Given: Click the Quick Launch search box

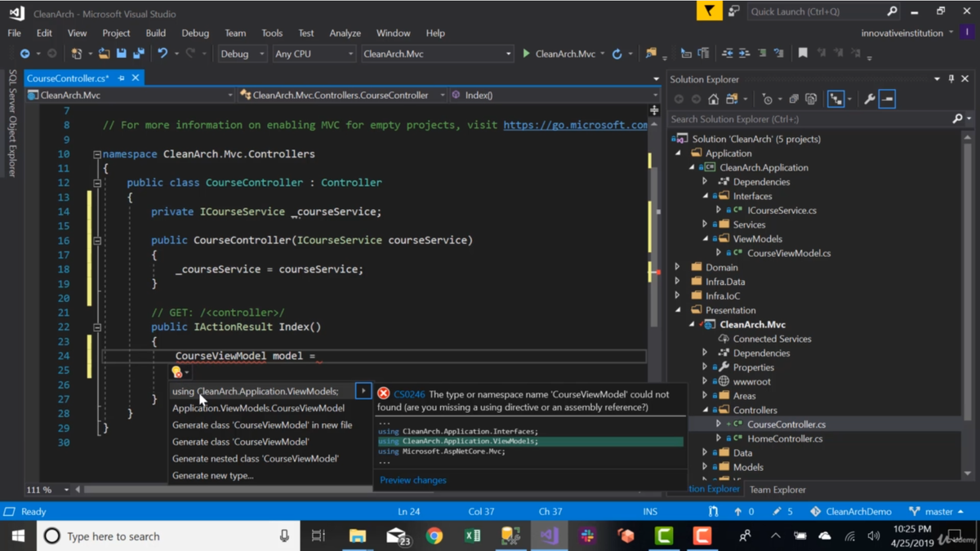Looking at the screenshot, I should tap(824, 11).
